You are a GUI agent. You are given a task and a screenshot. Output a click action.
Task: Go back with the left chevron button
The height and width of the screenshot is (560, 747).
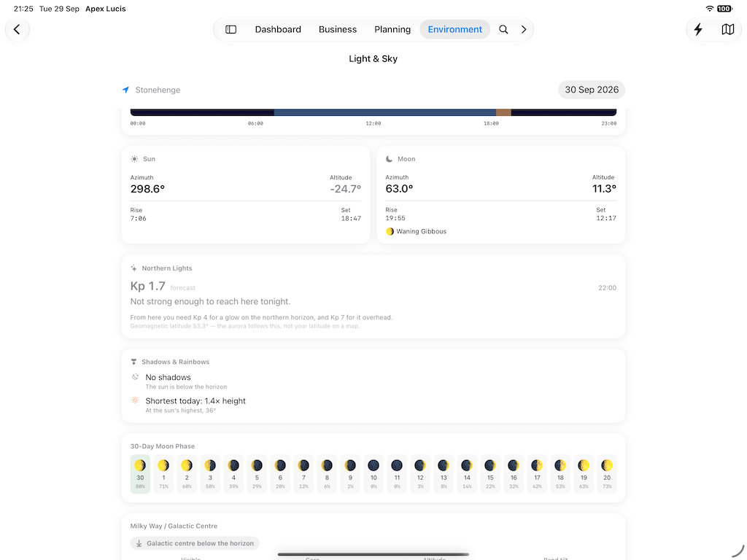tap(18, 29)
